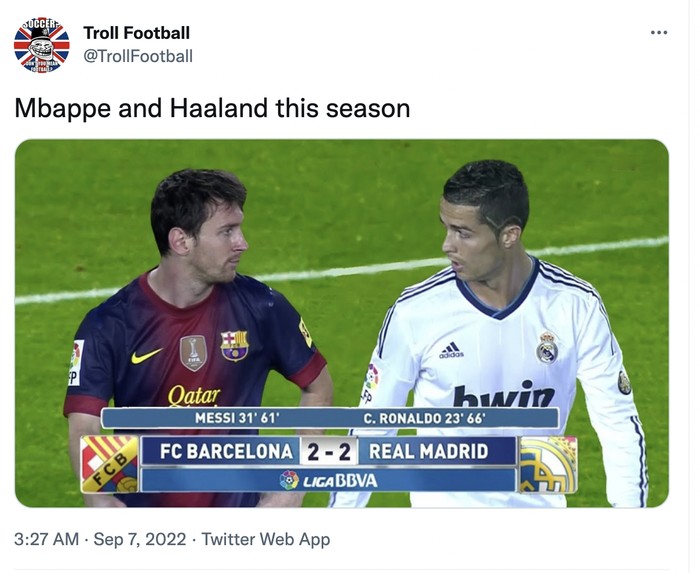Click the @TrollFootball handle
The image size is (700, 573).
138,56
